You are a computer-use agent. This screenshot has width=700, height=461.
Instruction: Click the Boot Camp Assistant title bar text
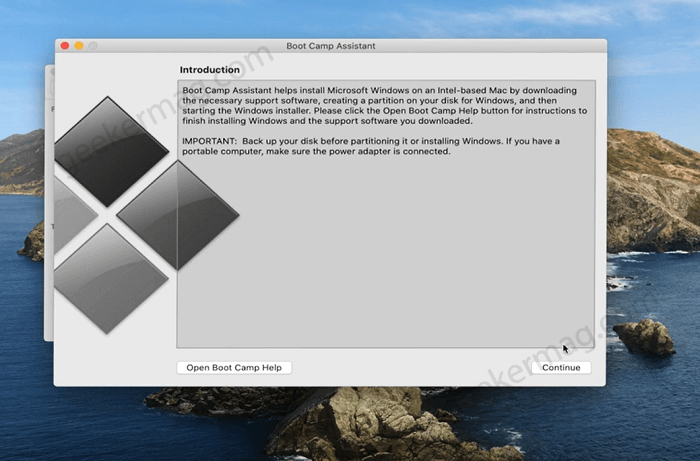(x=330, y=46)
